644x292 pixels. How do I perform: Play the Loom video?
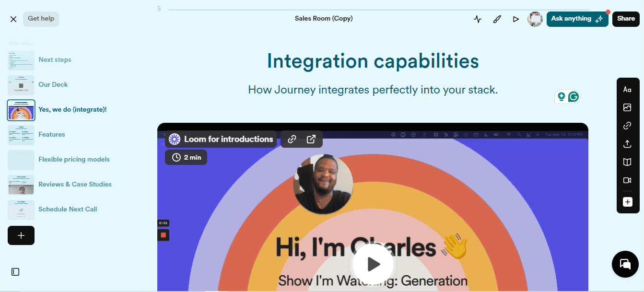[373, 264]
